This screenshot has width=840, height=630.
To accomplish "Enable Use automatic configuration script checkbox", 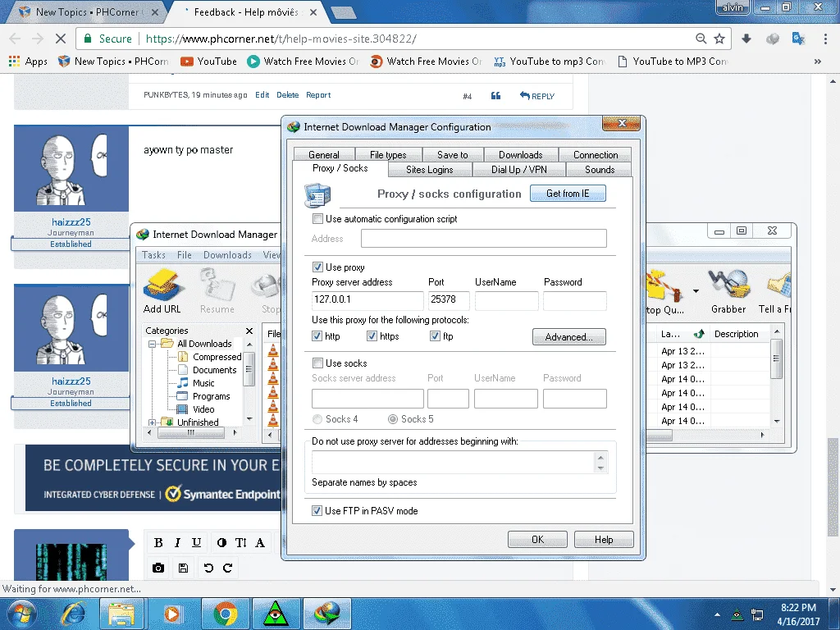I will tap(317, 218).
